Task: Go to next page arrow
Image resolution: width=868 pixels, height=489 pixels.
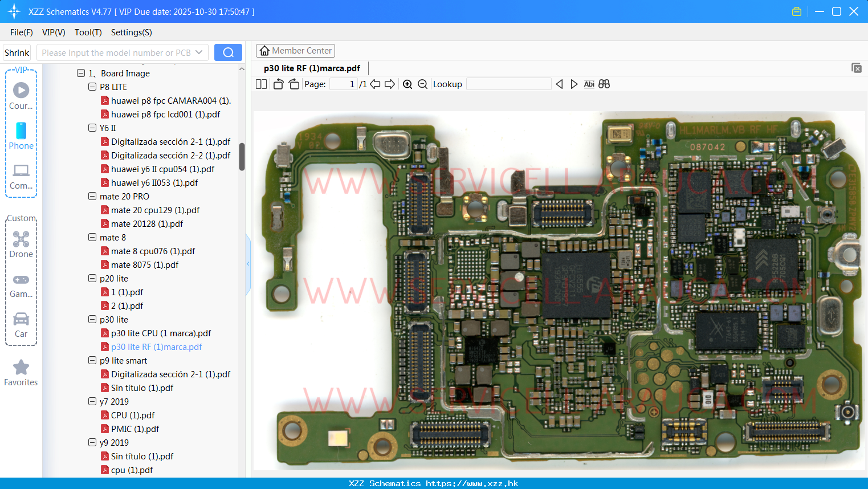Action: [x=390, y=84]
